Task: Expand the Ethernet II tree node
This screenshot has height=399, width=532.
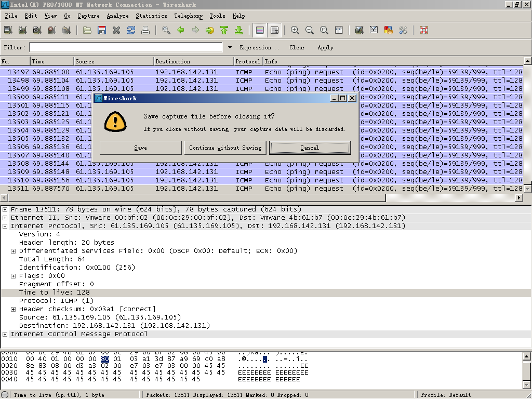Action: click(5, 218)
